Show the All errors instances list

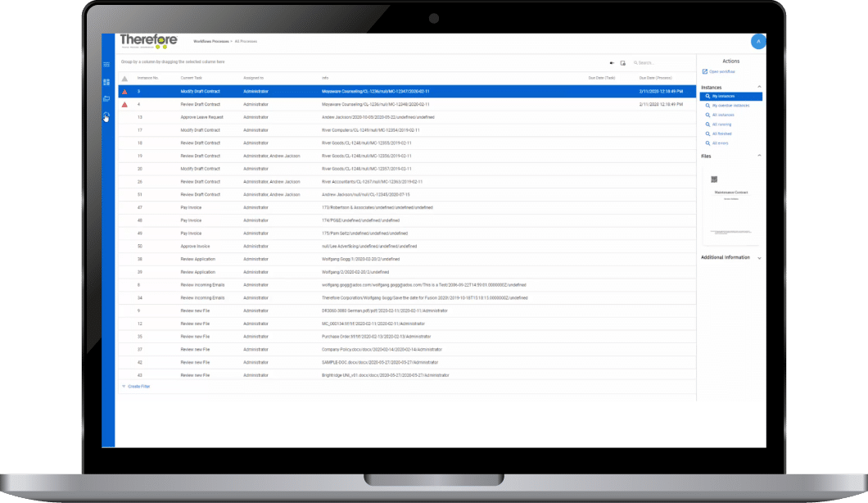click(719, 143)
